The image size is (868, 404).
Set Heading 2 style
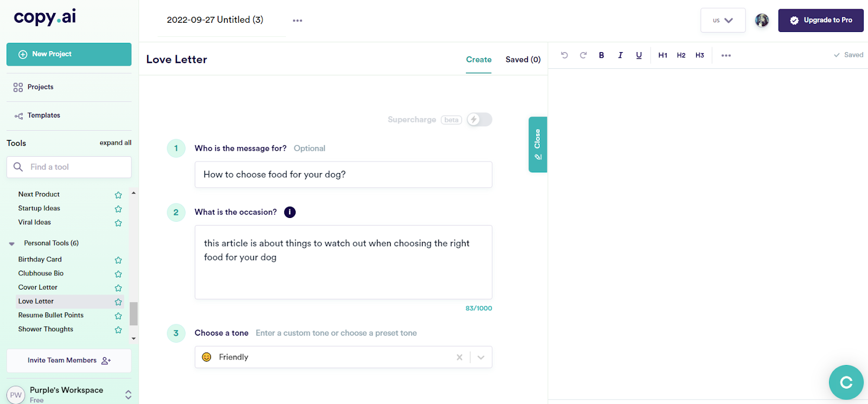click(x=681, y=55)
